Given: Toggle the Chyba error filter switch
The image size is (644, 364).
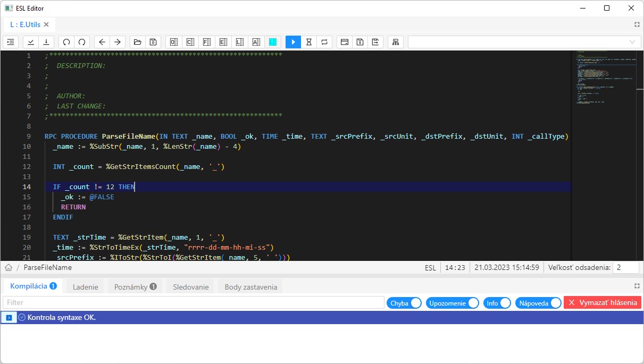Looking at the screenshot, I should tap(404, 303).
